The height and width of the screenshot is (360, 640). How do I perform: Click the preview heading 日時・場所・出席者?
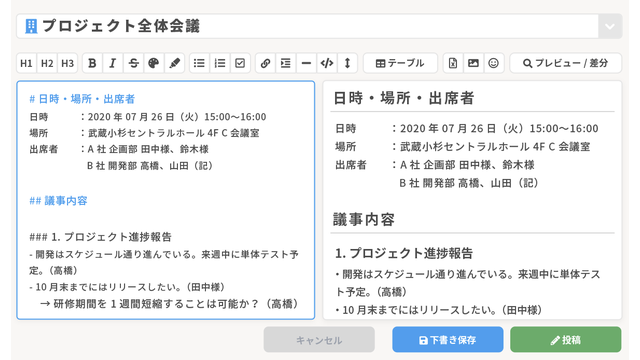tap(404, 98)
